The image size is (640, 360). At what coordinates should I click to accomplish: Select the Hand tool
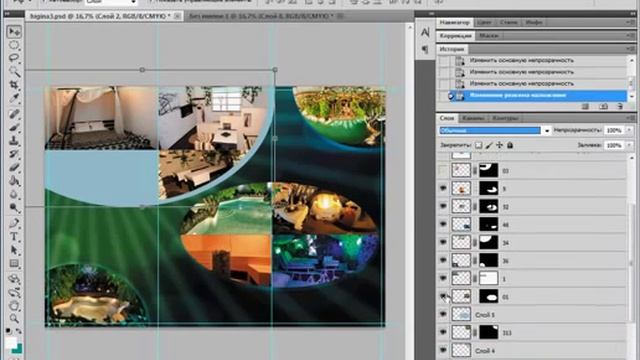coord(14,306)
